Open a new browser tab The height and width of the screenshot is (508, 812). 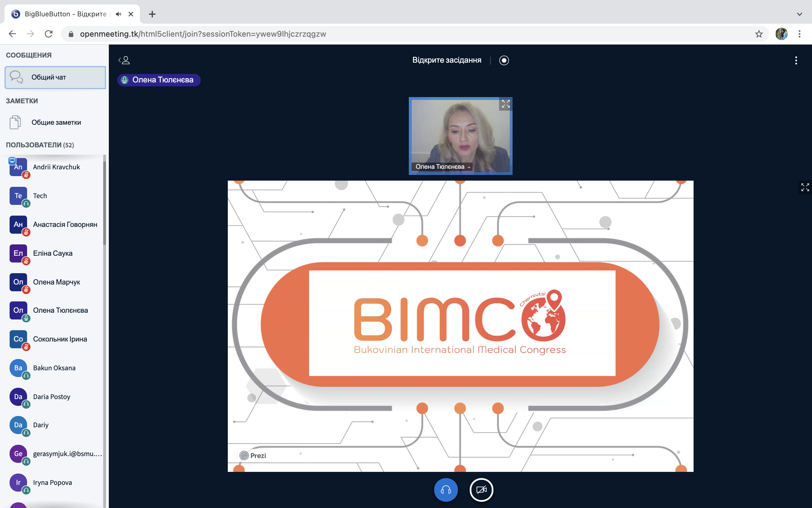coord(152,14)
